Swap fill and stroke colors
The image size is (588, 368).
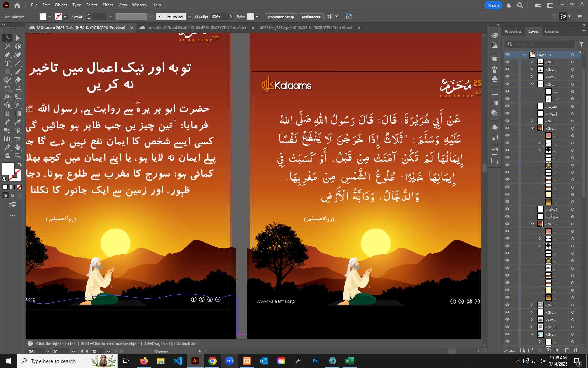pos(20,164)
